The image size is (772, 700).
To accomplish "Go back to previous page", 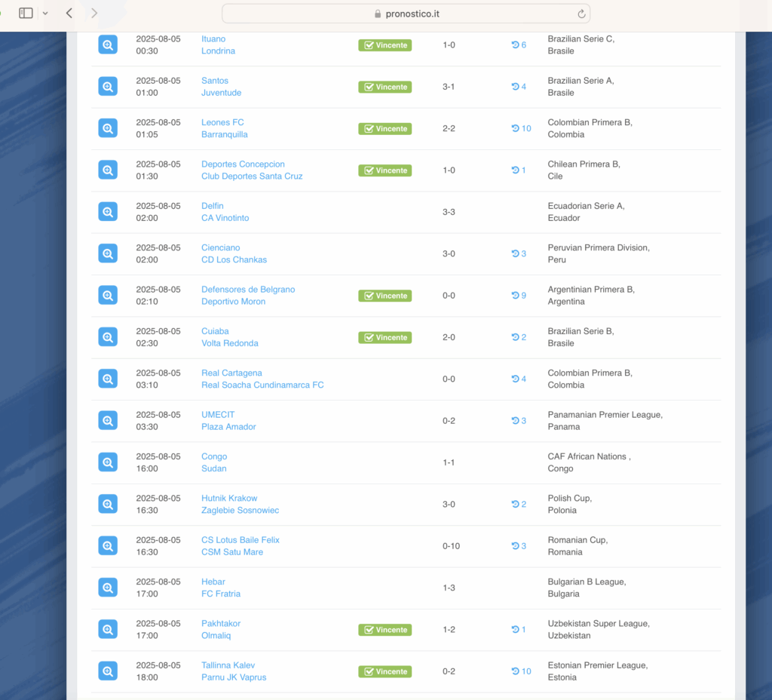I will [69, 14].
